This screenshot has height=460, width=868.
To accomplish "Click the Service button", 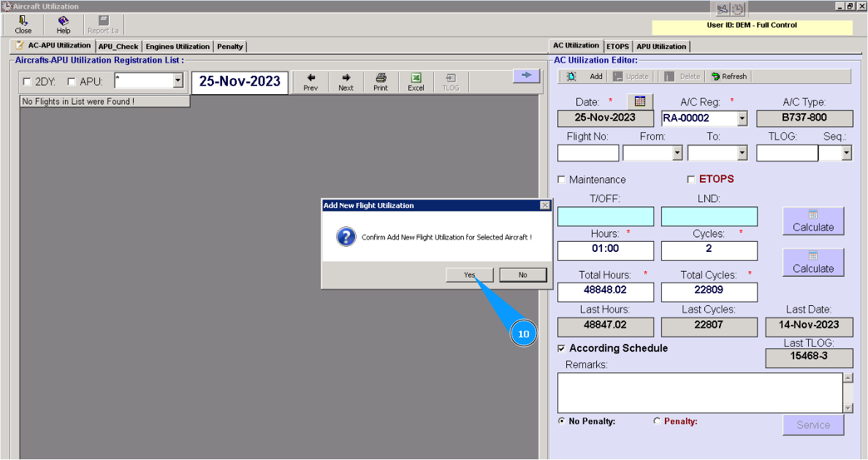I will pos(813,425).
